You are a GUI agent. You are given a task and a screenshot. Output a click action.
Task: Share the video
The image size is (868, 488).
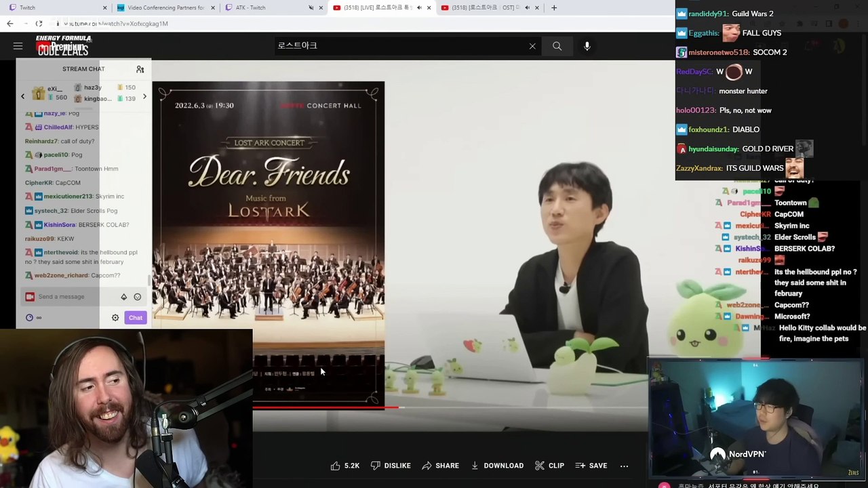(x=440, y=466)
